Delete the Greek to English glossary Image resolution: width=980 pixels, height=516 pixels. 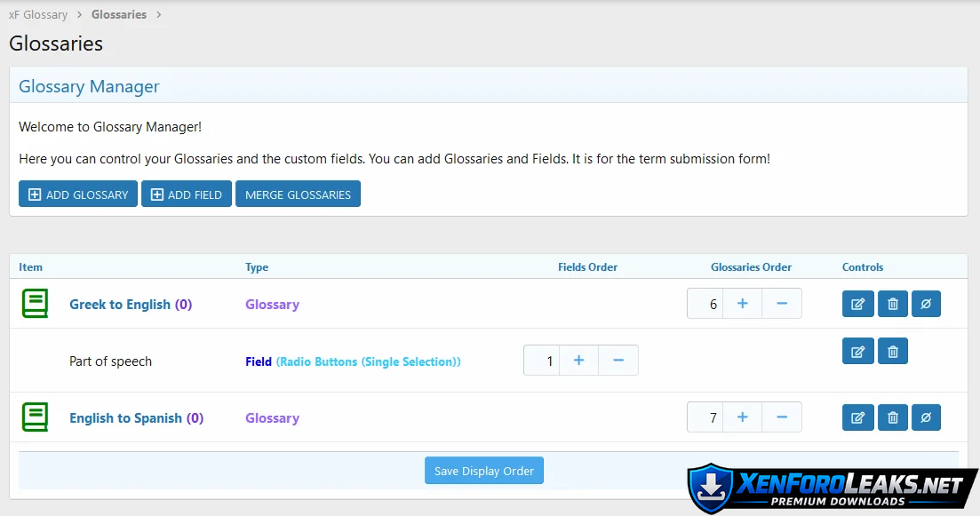(x=893, y=304)
